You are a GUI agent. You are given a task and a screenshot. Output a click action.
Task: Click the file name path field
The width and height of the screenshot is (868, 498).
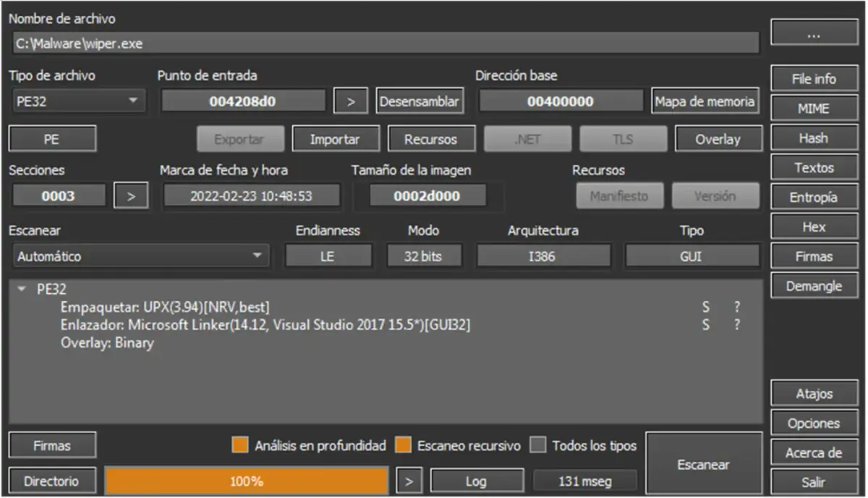tap(386, 43)
